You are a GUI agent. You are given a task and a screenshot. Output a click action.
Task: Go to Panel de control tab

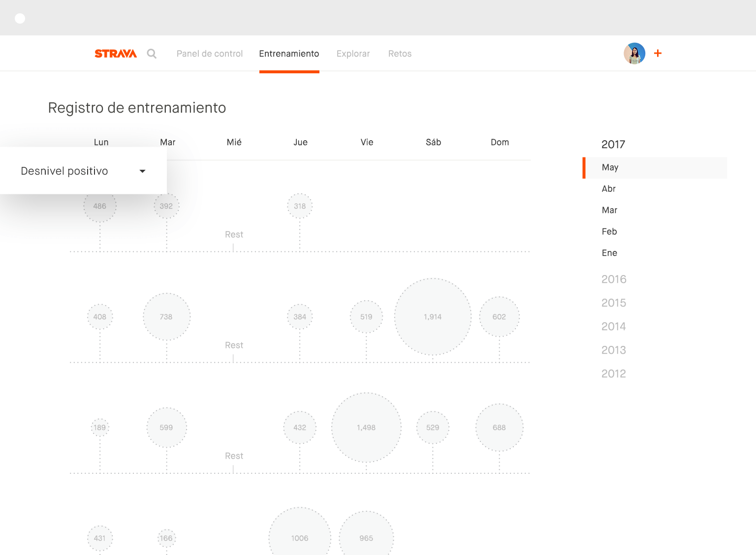(x=210, y=54)
